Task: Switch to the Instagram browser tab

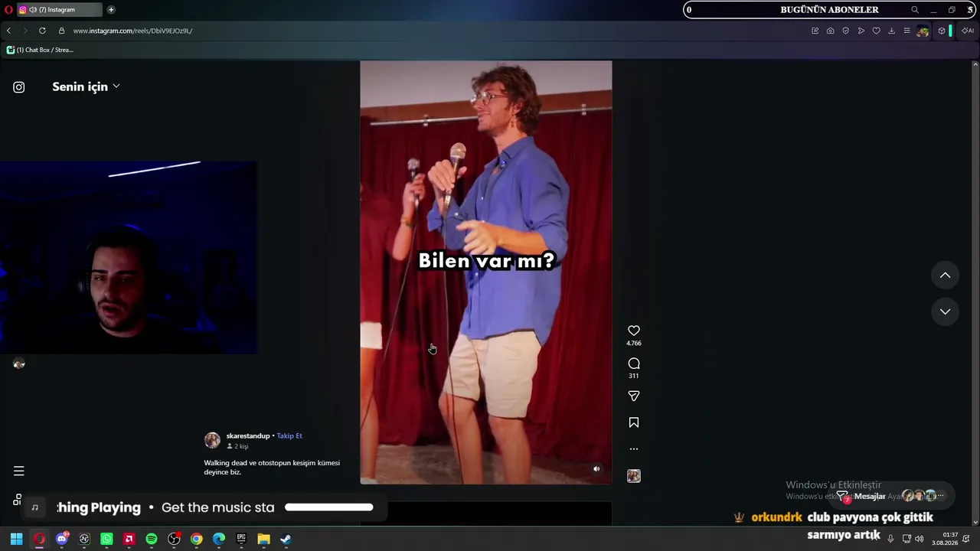Action: coord(60,10)
